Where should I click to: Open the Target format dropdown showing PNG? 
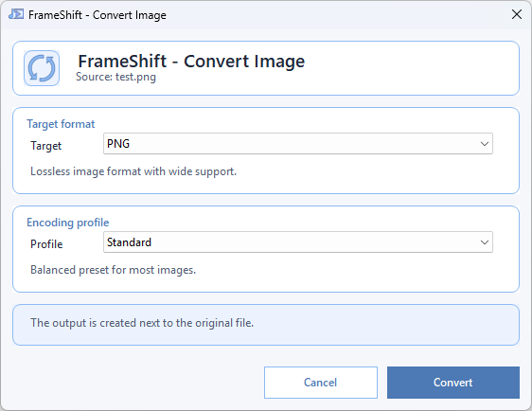point(298,144)
